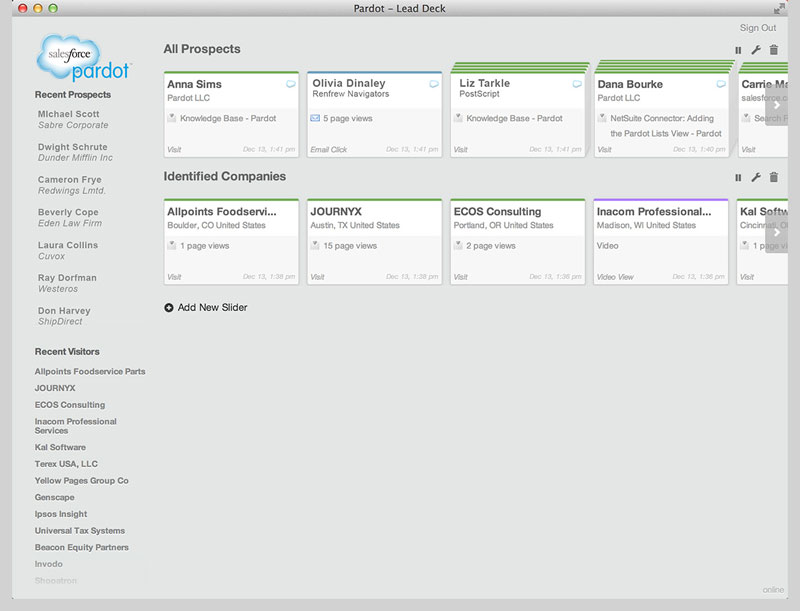Viewport: 800px width, 611px height.
Task: Click Dana Bourke name on card
Action: click(630, 84)
